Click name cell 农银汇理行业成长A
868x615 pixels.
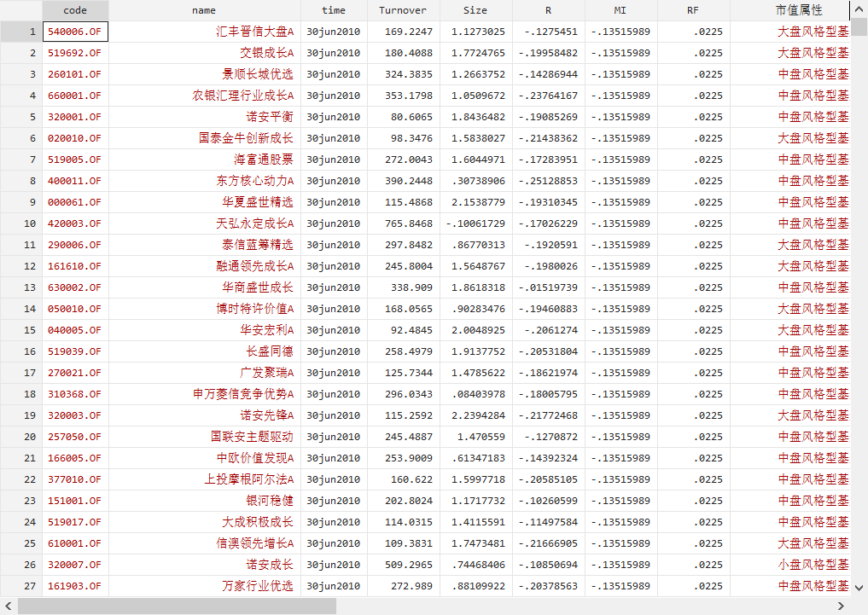point(204,96)
